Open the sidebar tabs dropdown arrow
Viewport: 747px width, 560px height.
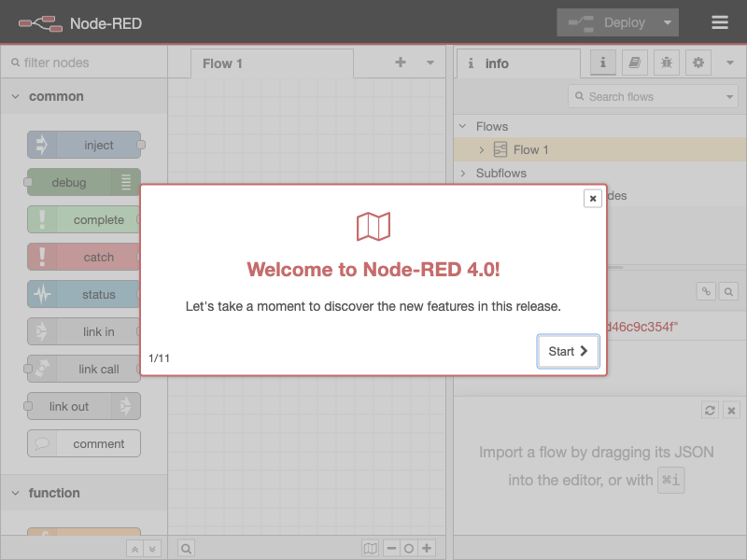pos(730,63)
